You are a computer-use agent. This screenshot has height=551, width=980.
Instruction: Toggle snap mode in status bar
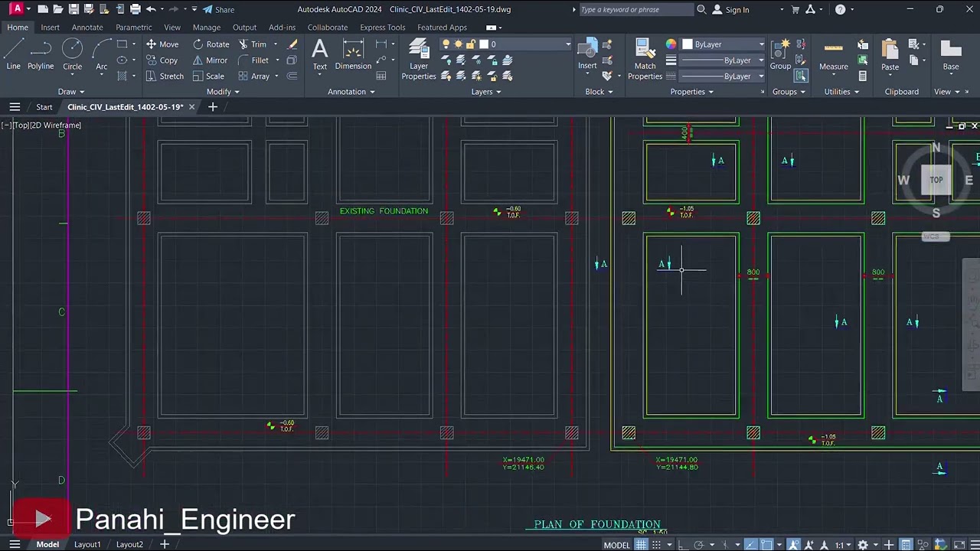click(658, 545)
